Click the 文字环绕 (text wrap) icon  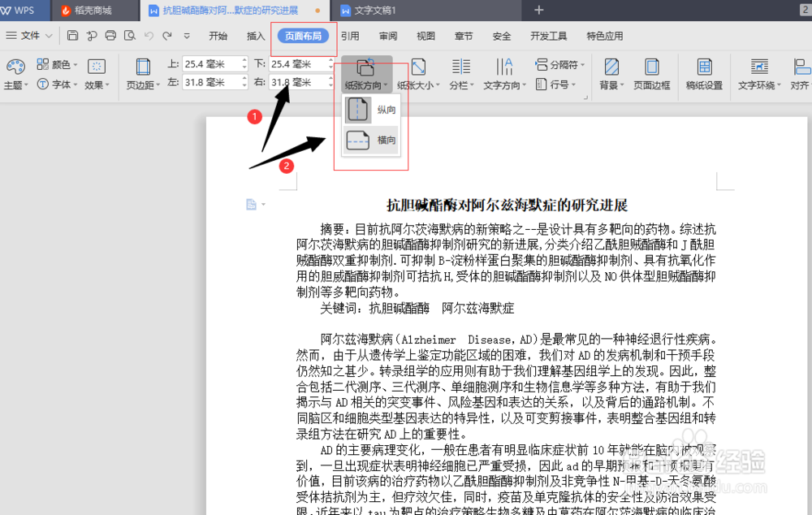point(757,71)
